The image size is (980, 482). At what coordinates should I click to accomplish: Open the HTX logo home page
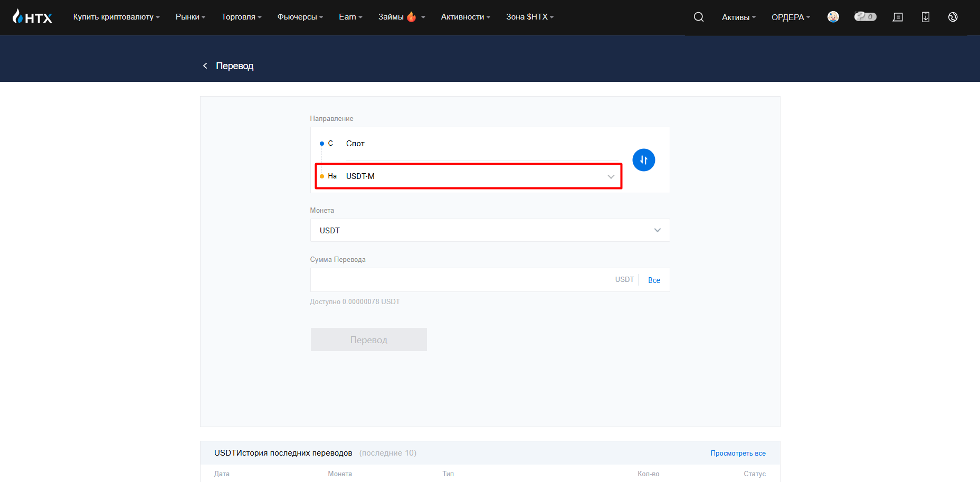(32, 17)
